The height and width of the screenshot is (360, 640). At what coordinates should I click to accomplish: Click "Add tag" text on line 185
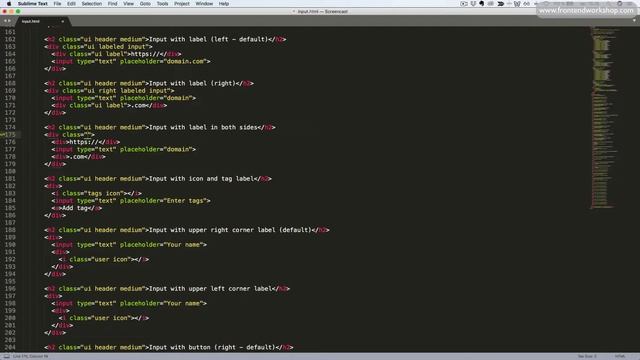click(x=75, y=208)
